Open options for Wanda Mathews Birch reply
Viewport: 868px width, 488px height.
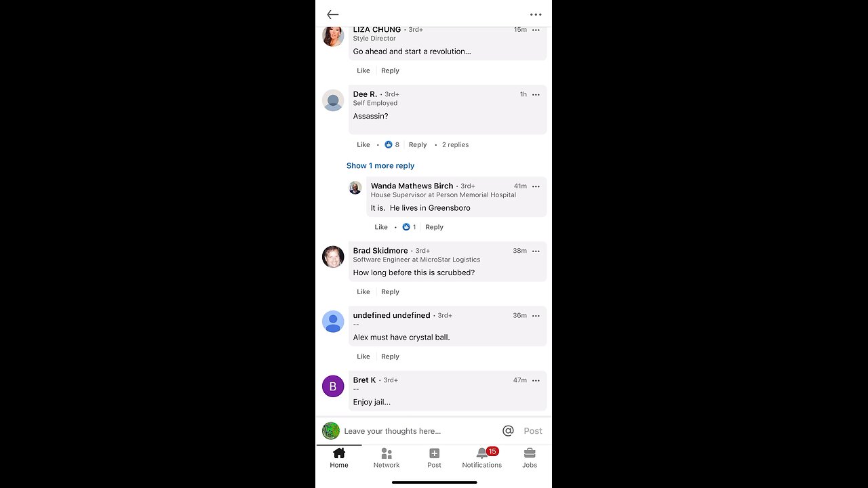536,186
